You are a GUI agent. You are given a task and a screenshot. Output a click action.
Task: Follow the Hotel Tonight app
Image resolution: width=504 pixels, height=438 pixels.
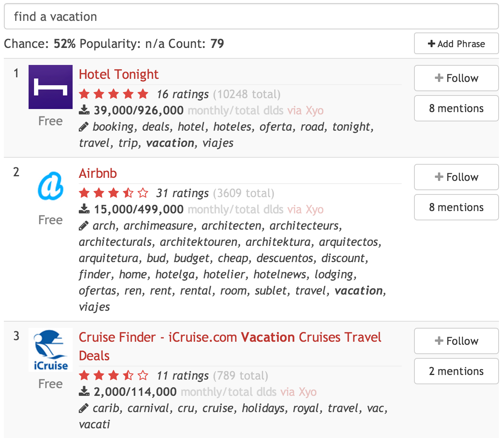(456, 78)
